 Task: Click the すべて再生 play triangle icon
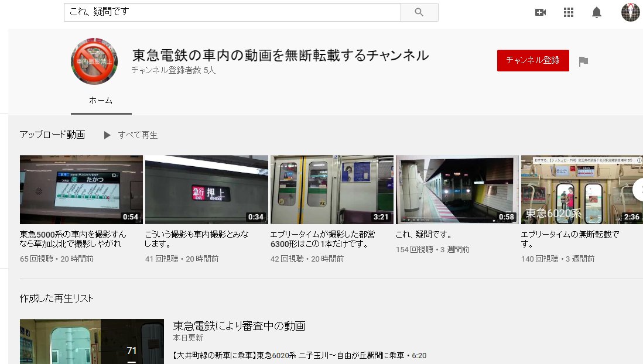point(107,135)
